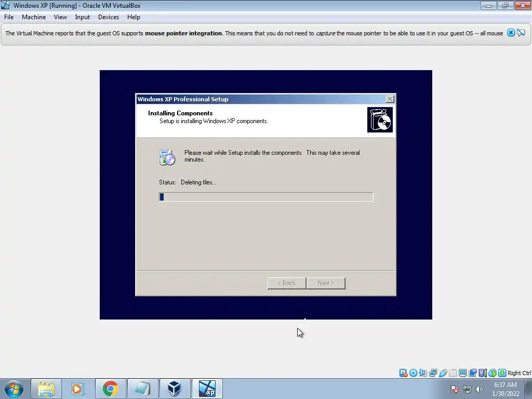The width and height of the screenshot is (532, 399).
Task: Open the File menu
Action: coord(9,17)
